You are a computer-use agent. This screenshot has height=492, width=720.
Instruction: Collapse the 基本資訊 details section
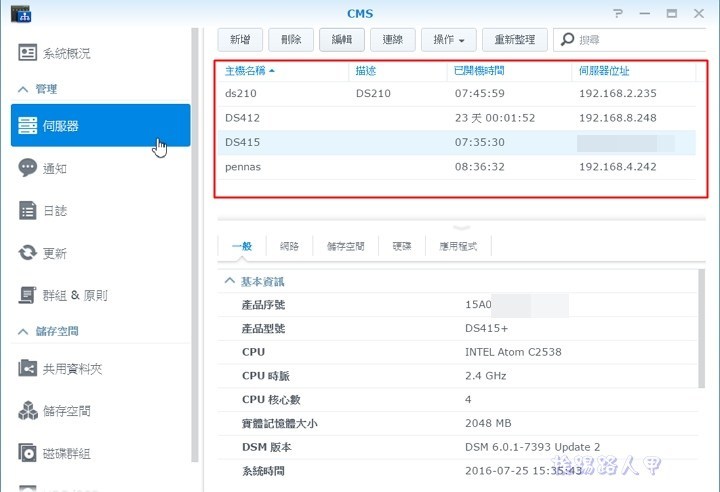pyautogui.click(x=230, y=281)
